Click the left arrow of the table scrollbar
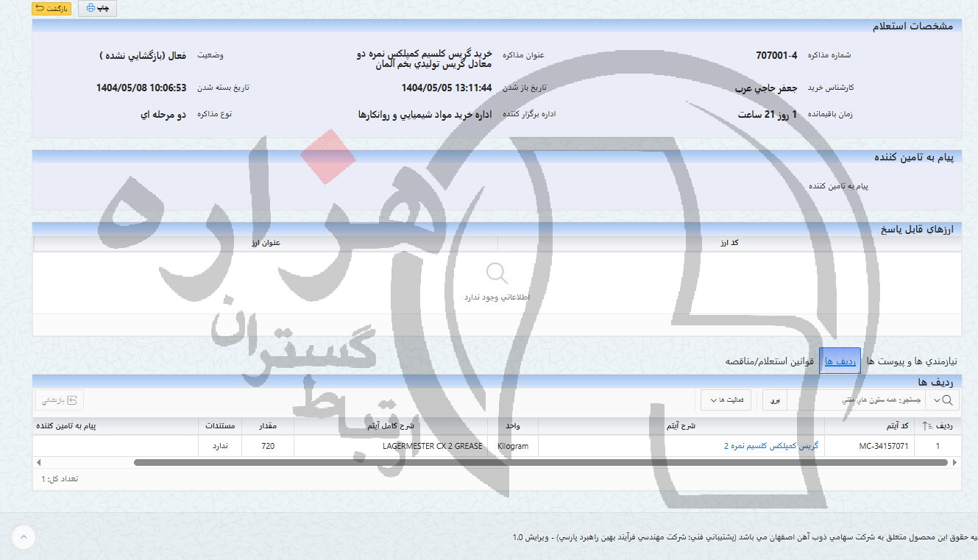 point(38,463)
